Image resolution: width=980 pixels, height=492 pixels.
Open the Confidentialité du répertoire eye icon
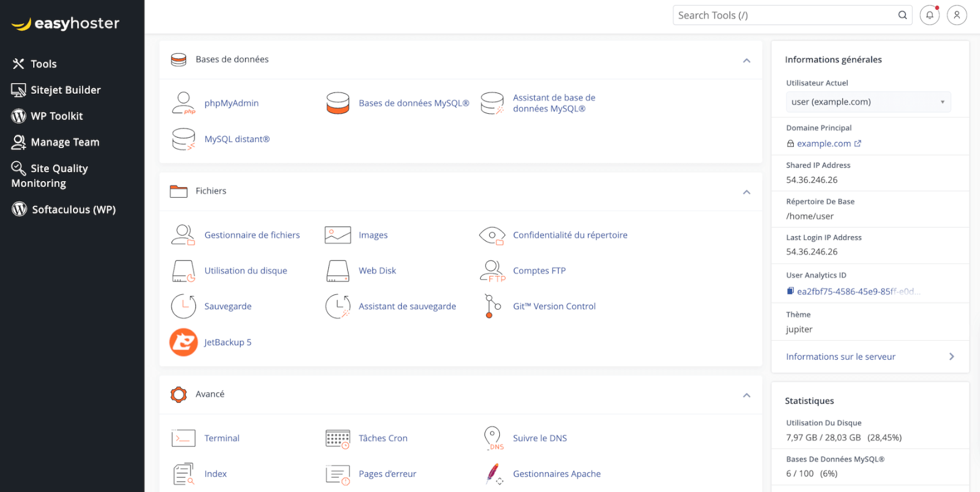492,235
